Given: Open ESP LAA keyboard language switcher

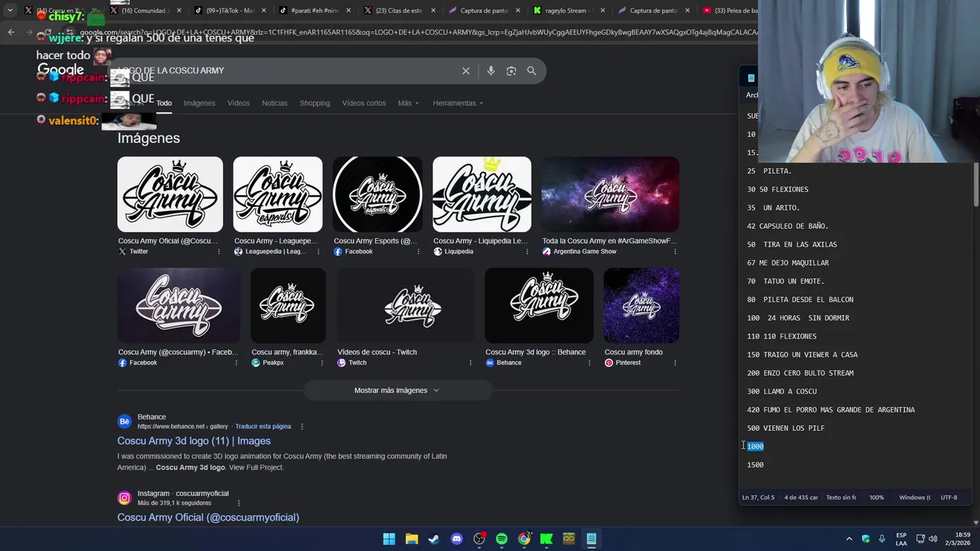Looking at the screenshot, I should point(901,539).
